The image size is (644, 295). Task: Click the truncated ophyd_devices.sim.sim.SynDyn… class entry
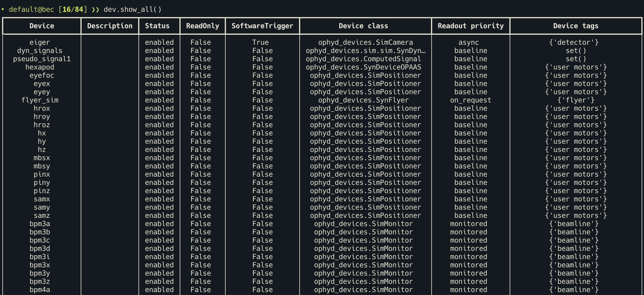tap(366, 51)
